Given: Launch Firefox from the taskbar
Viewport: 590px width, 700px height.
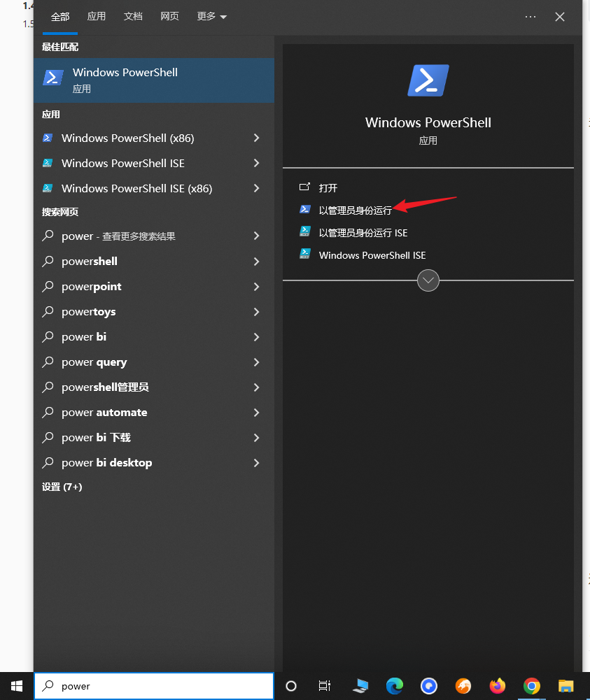Looking at the screenshot, I should [497, 686].
